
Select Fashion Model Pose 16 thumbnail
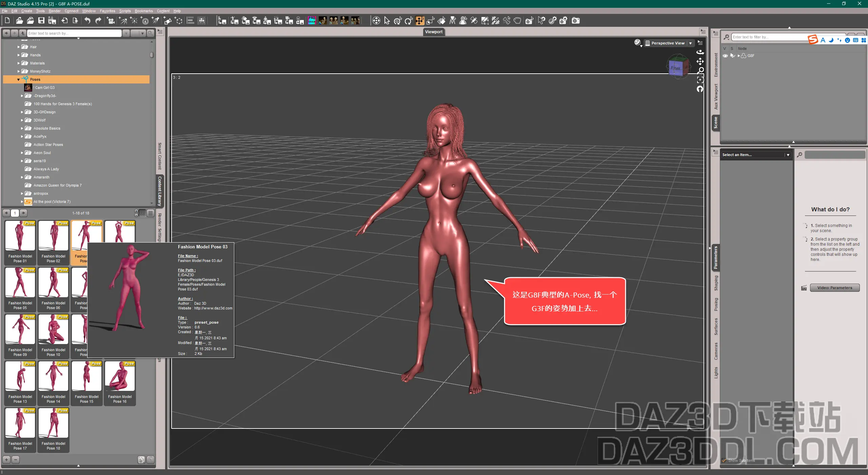click(x=120, y=383)
